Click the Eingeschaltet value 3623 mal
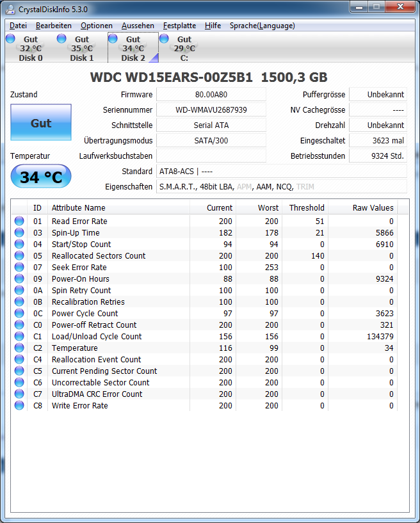Viewport: 420px width, 523px height. click(x=378, y=140)
